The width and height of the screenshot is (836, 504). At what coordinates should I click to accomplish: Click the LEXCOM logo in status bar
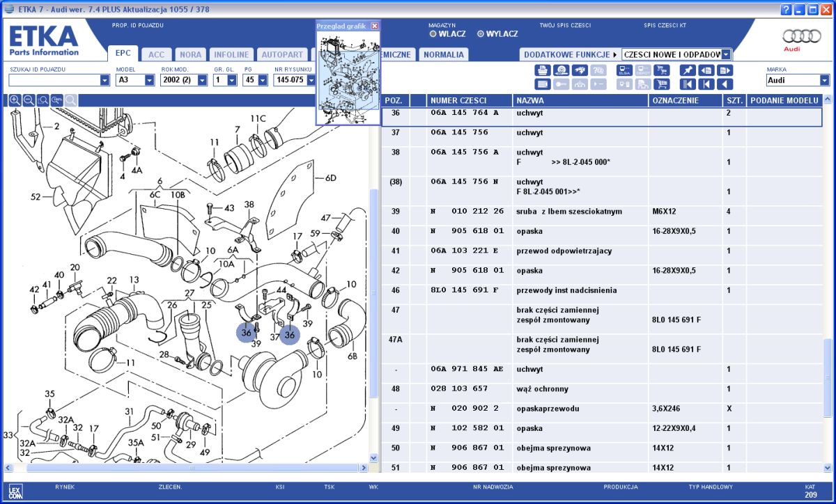(x=16, y=491)
